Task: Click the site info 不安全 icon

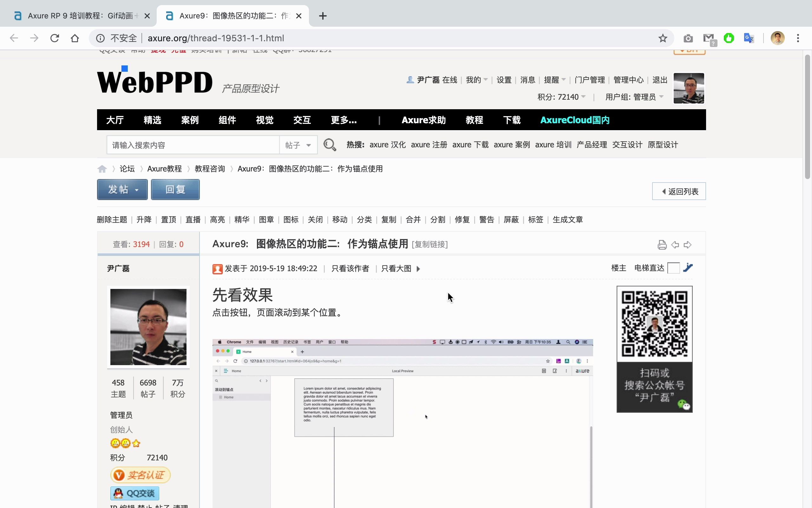Action: (x=100, y=38)
